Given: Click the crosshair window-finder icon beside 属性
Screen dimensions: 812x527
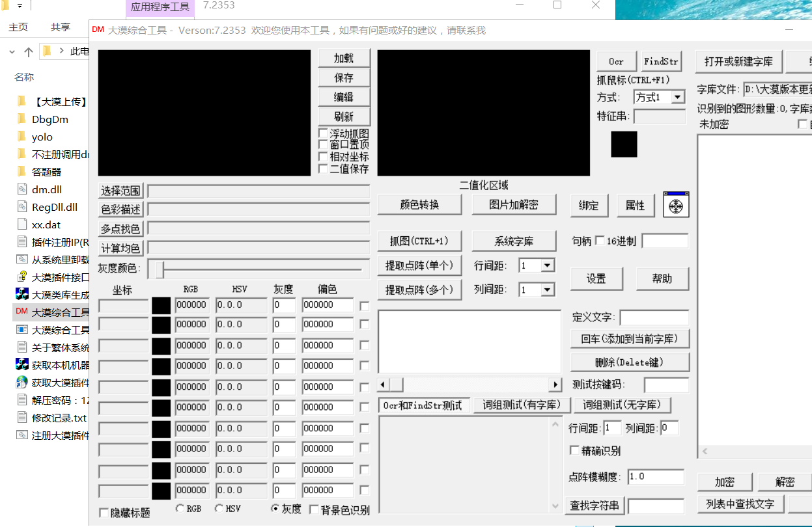Looking at the screenshot, I should click(676, 204).
